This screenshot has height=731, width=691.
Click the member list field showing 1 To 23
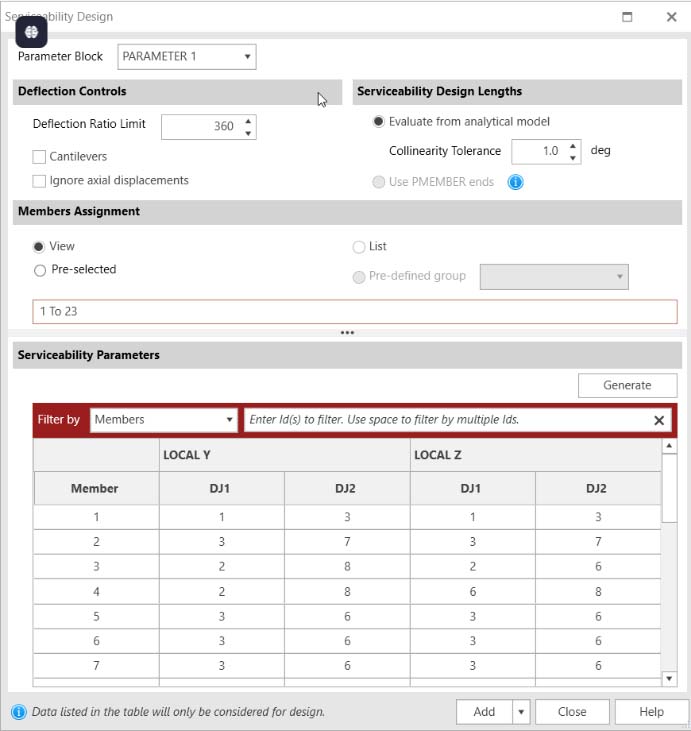(354, 311)
